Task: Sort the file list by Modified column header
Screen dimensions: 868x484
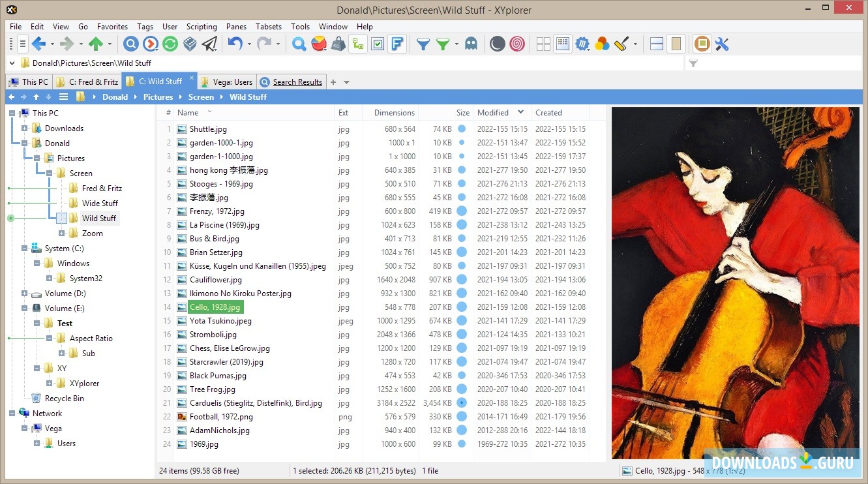Action: tap(493, 113)
